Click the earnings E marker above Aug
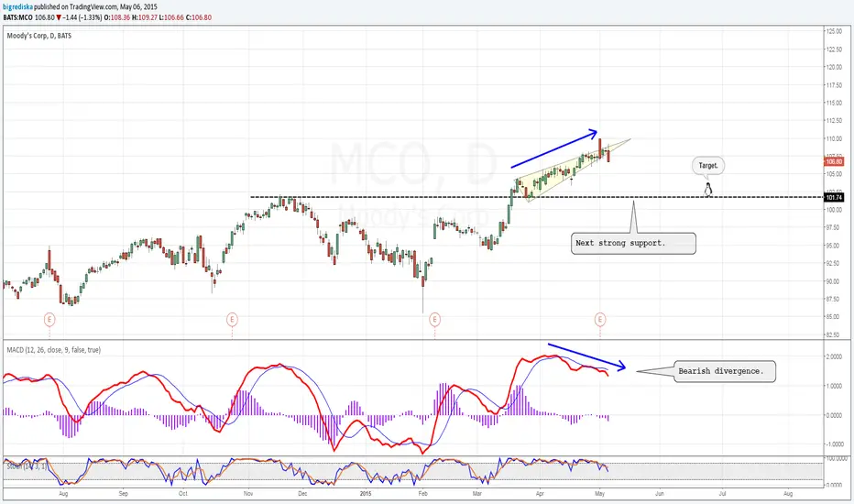This screenshot has width=854, height=504. coord(49,319)
